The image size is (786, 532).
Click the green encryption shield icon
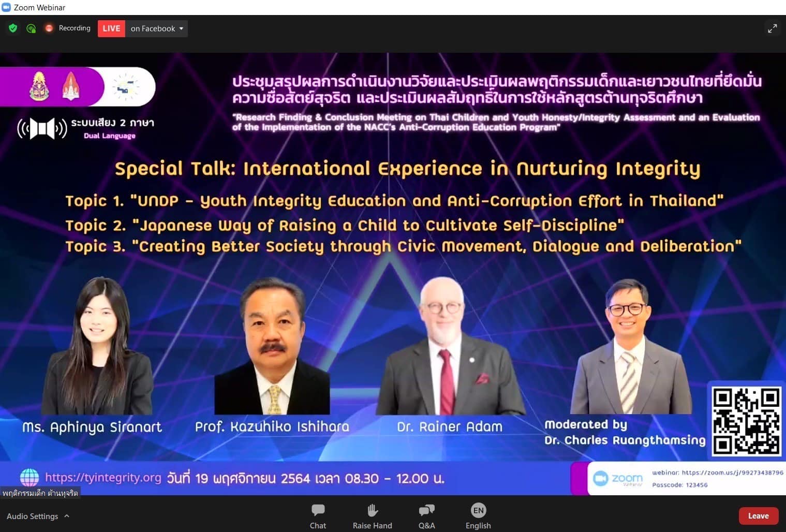click(13, 28)
